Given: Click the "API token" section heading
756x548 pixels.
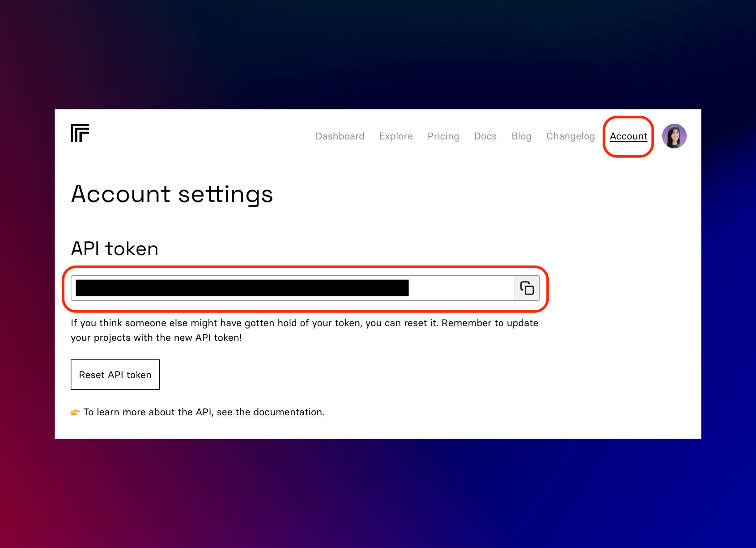Looking at the screenshot, I should 115,249.
